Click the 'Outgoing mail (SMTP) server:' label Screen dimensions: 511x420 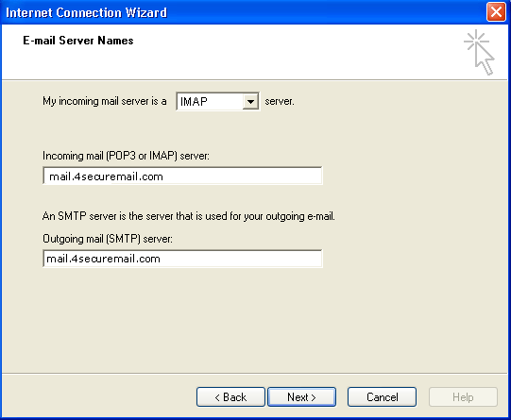tap(108, 239)
